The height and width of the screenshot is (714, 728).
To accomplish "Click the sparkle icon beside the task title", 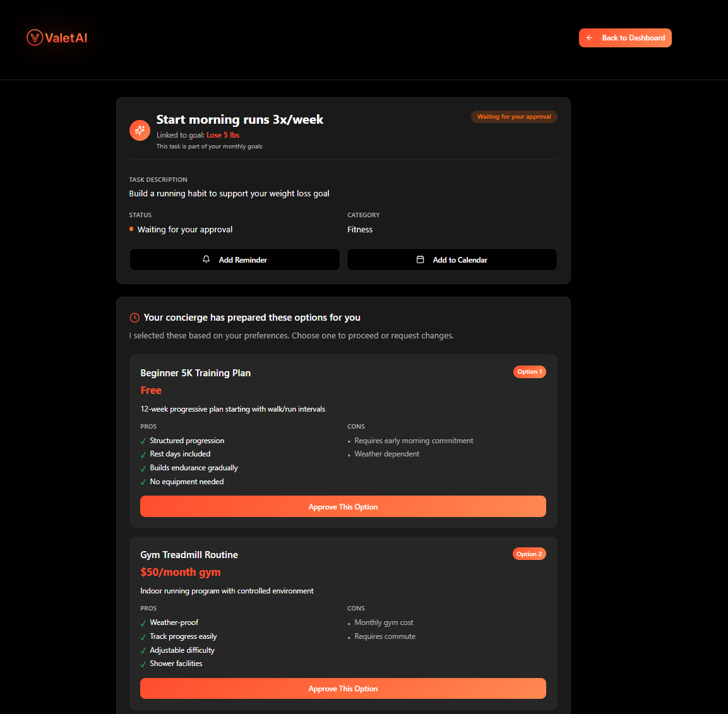I will (x=140, y=130).
